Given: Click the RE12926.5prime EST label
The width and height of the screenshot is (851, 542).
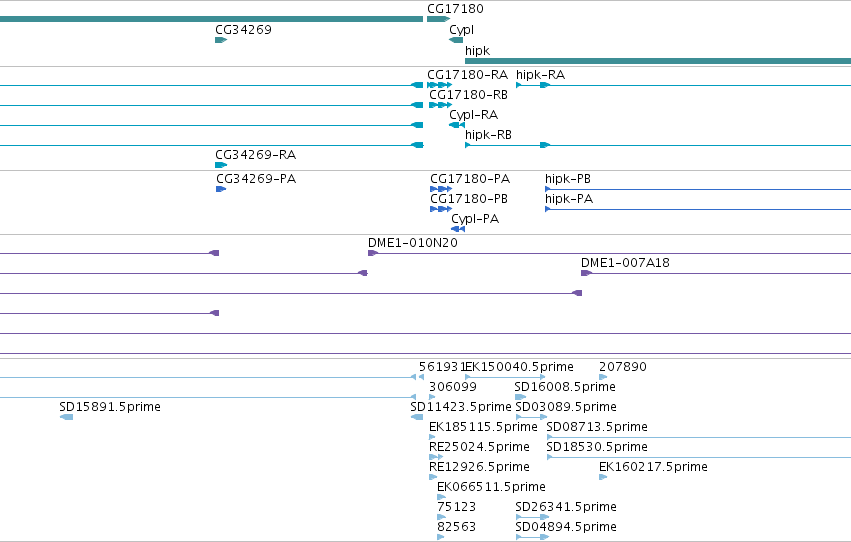Looking at the screenshot, I should coord(479,468).
